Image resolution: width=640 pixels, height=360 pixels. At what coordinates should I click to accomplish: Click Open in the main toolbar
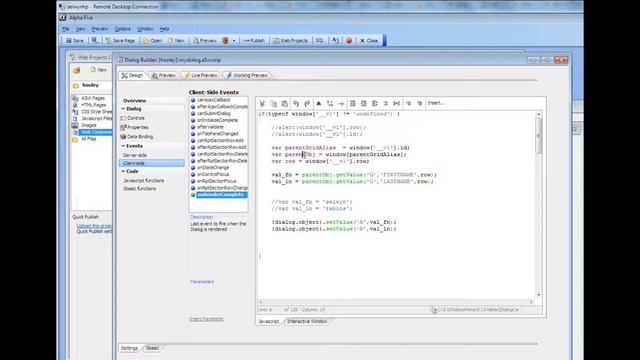point(153,40)
